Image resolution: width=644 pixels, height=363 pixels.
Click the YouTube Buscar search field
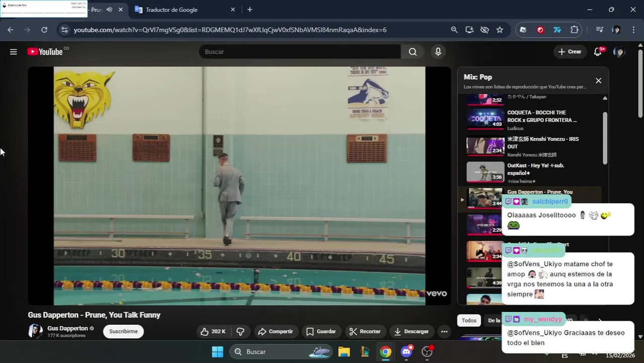point(300,51)
